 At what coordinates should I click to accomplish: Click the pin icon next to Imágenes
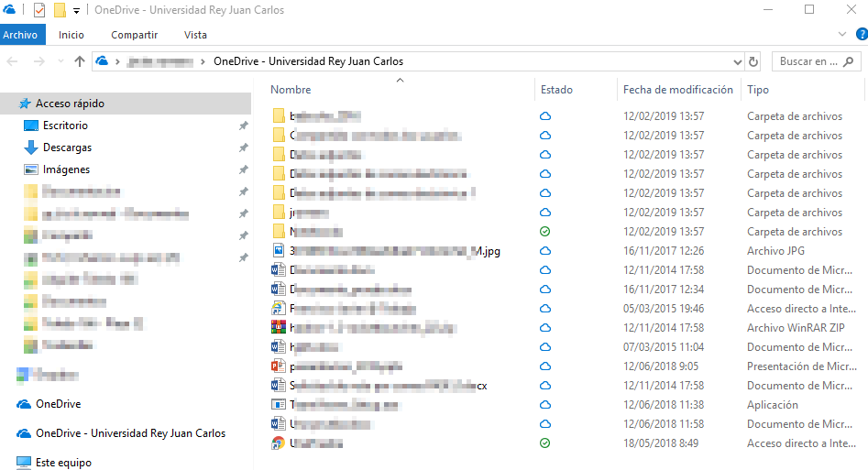click(243, 170)
